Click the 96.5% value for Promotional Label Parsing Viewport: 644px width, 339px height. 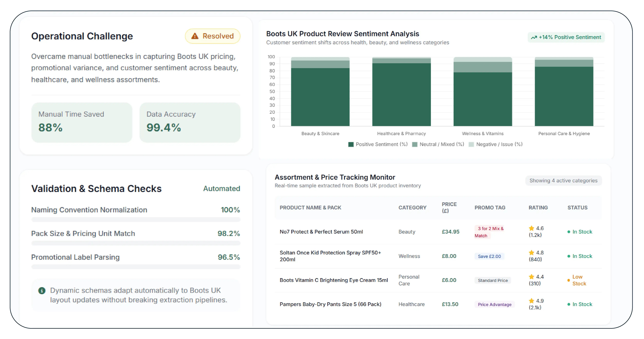[229, 257]
